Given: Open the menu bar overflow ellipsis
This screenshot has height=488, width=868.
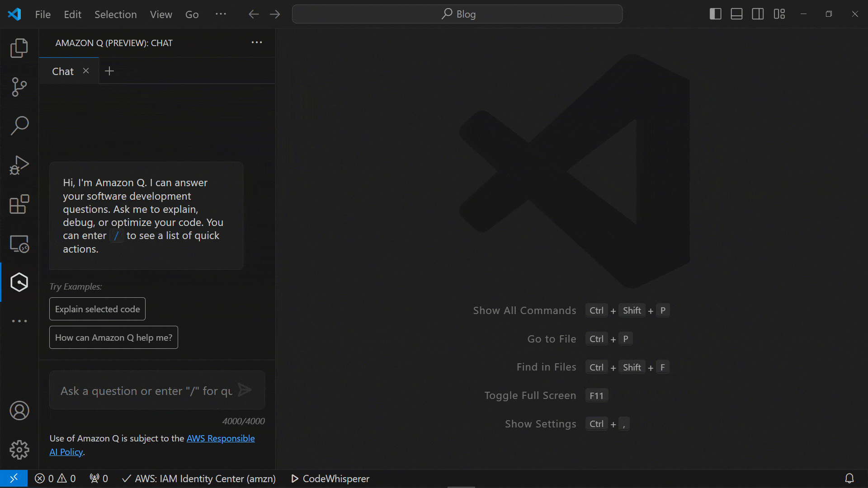Looking at the screenshot, I should click(x=221, y=14).
